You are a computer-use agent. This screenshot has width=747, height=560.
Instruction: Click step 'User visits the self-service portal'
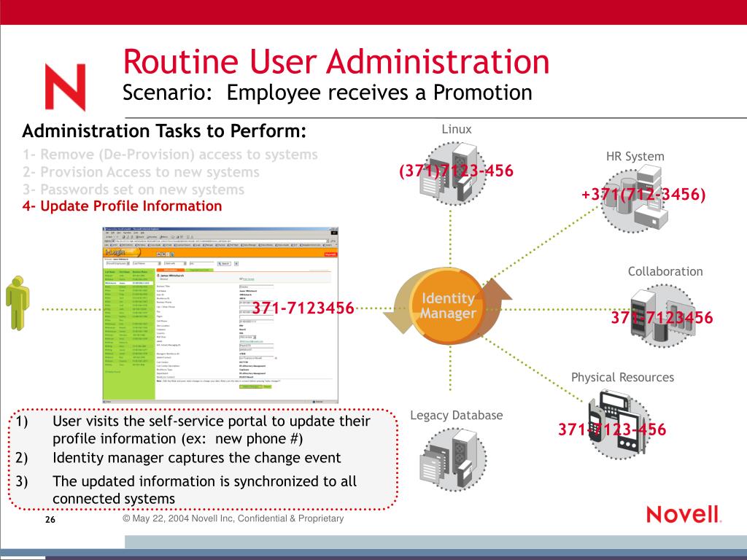point(211,429)
